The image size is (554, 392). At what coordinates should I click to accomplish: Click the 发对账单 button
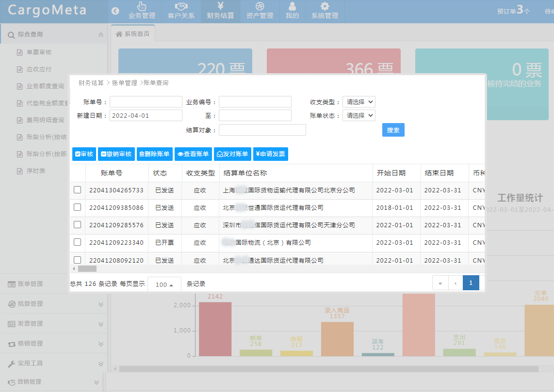[232, 154]
